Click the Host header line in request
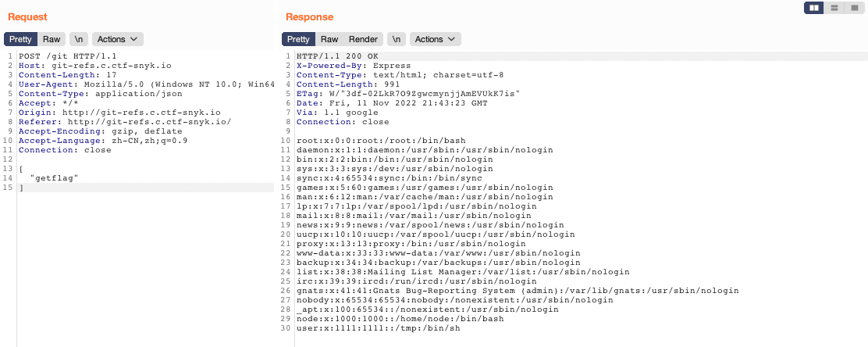 [95, 66]
